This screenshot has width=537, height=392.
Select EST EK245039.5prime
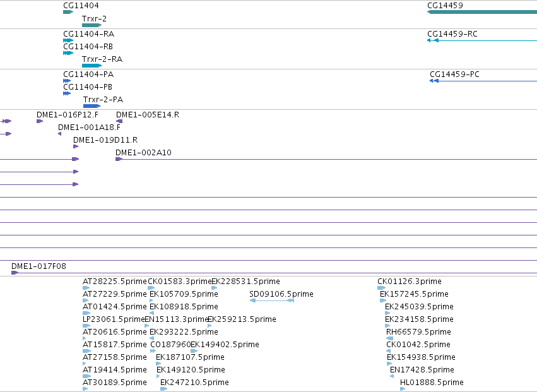point(419,307)
